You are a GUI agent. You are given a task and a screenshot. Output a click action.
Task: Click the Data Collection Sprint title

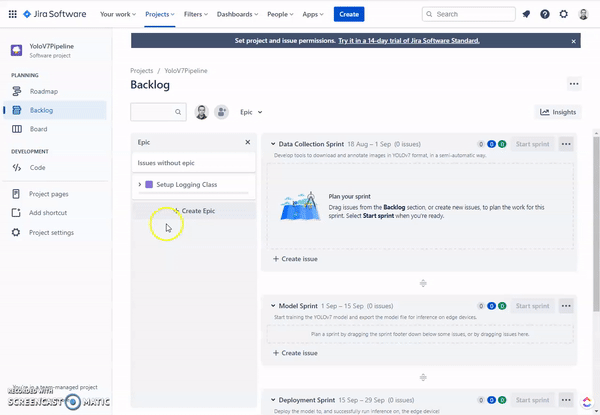coord(311,144)
